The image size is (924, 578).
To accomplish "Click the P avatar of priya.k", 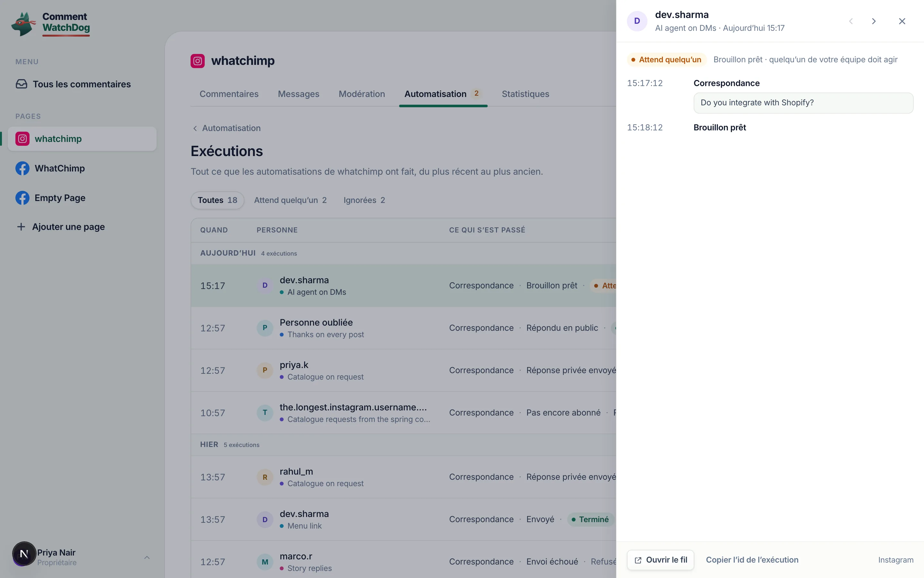I will point(265,371).
